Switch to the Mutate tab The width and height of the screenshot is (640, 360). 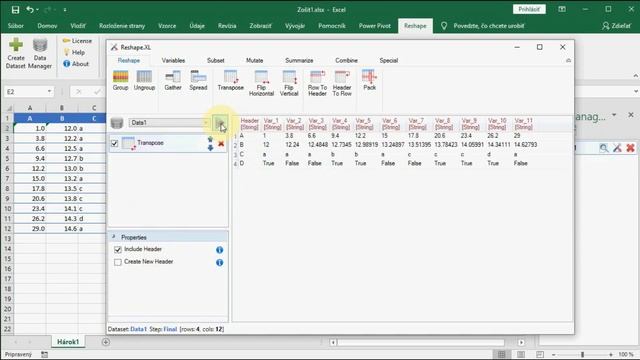click(254, 60)
